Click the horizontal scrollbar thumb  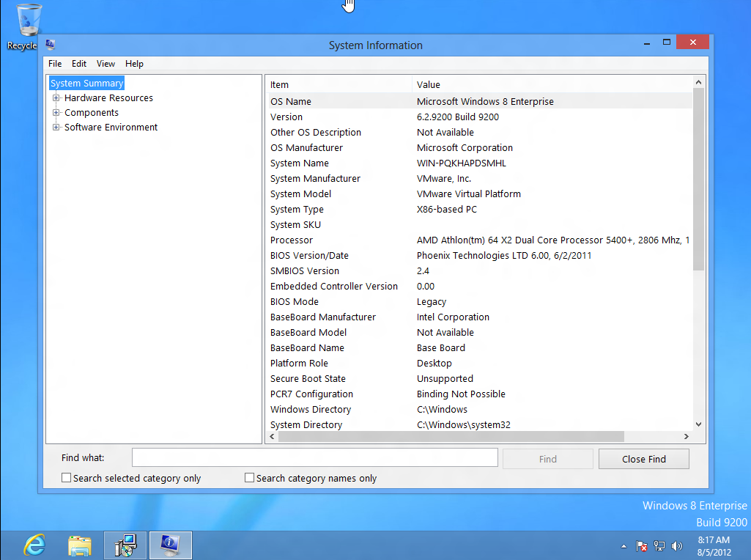pos(451,436)
